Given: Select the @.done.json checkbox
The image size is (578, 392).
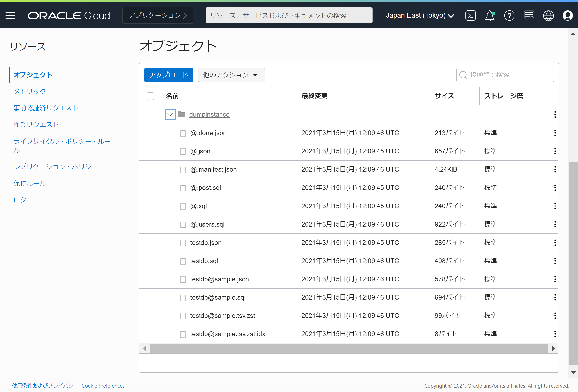Looking at the screenshot, I should (183, 133).
